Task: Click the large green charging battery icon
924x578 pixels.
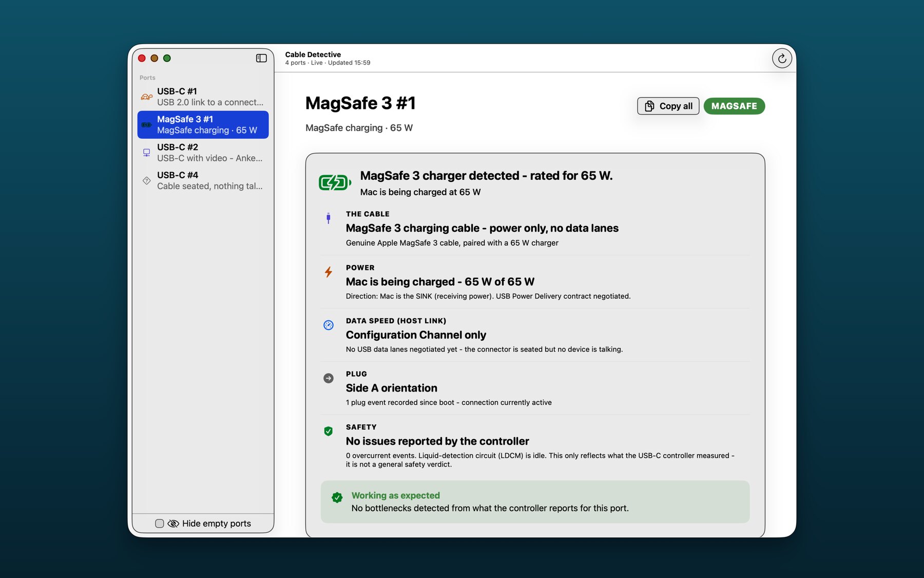Action: (335, 182)
